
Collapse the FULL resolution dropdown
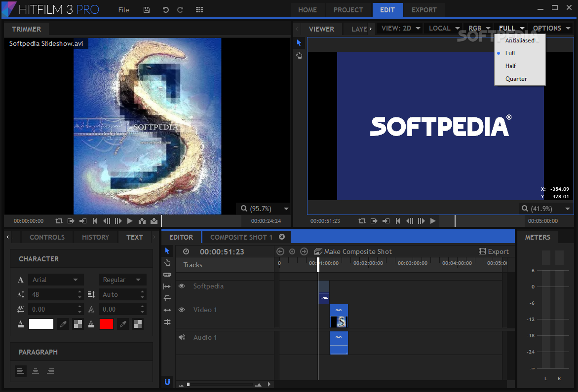(x=511, y=28)
